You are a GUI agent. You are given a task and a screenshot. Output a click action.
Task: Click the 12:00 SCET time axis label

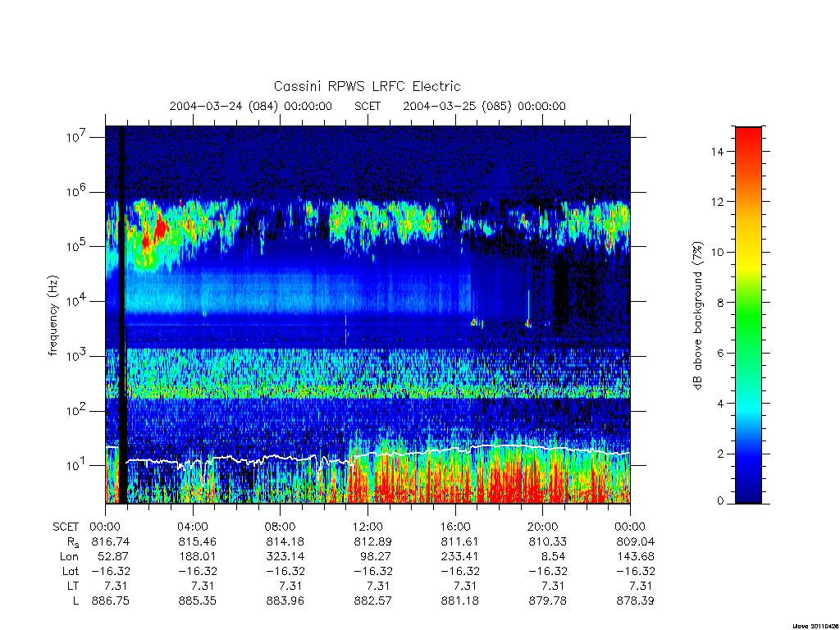[x=367, y=527]
